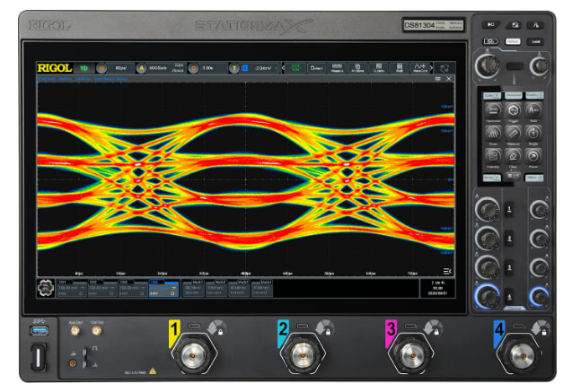Tap the lock icon beside channel 2 input

pos(328,332)
